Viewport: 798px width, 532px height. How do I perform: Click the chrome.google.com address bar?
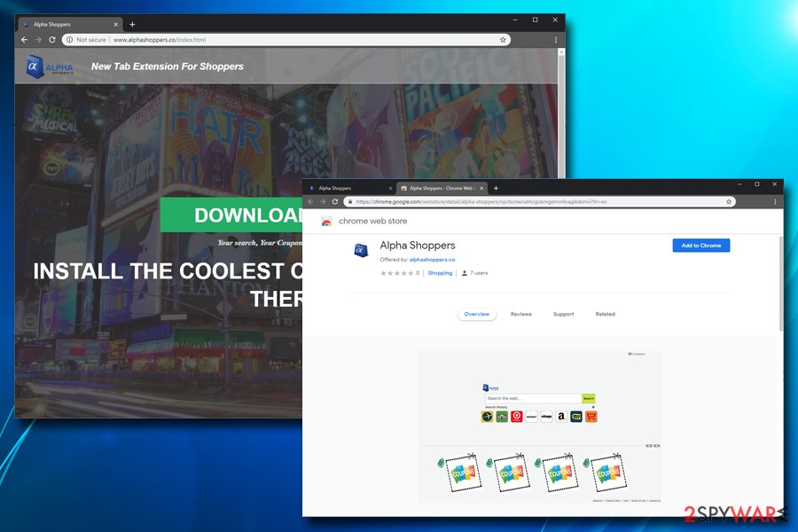[x=539, y=201]
